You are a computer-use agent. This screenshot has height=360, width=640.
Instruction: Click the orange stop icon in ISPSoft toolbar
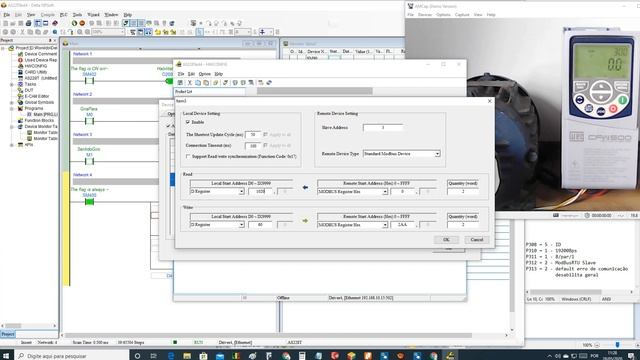tap(82, 23)
